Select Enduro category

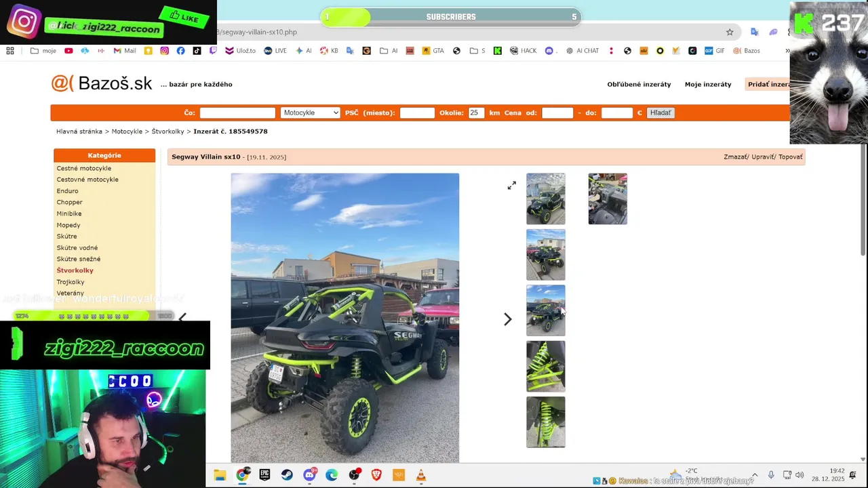67,191
